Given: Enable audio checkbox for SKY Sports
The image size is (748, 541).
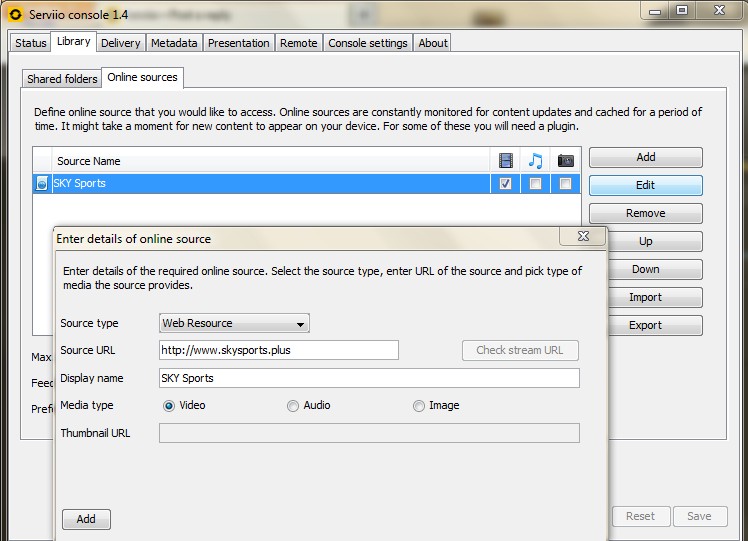Looking at the screenshot, I should click(x=535, y=184).
